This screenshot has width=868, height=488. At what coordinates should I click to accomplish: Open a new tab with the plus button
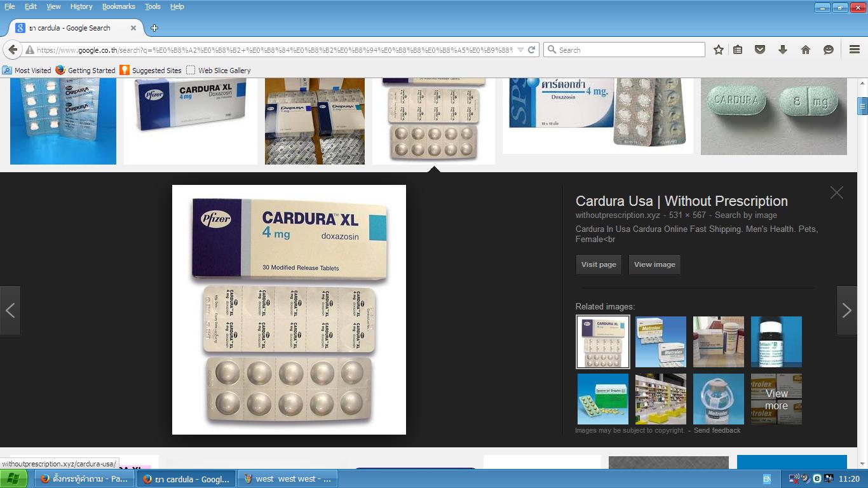(x=154, y=28)
